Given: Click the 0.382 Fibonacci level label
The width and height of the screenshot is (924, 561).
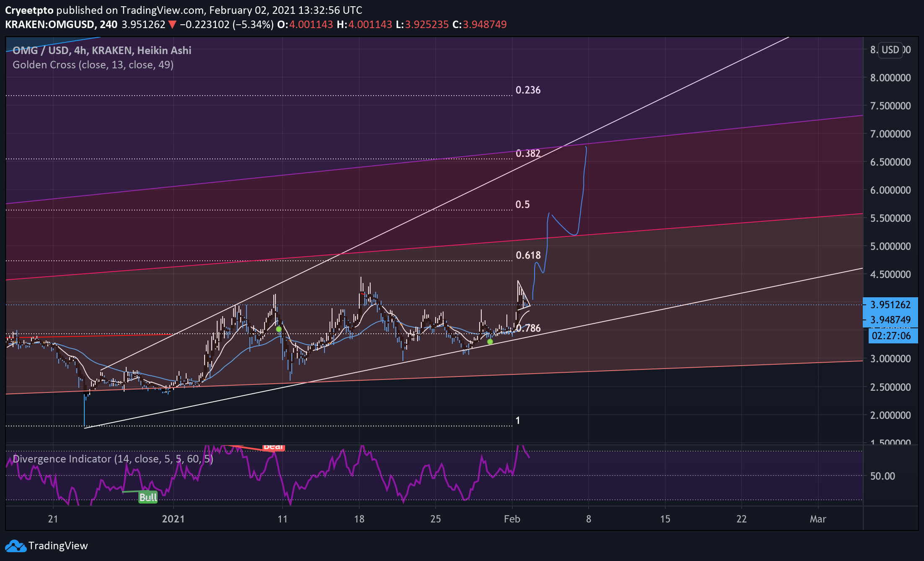Looking at the screenshot, I should 528,153.
